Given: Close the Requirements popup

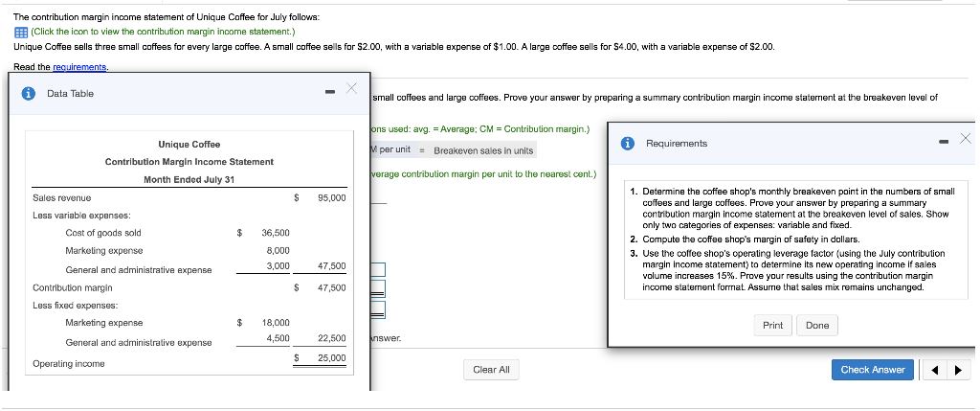Looking at the screenshot, I should 965,138.
